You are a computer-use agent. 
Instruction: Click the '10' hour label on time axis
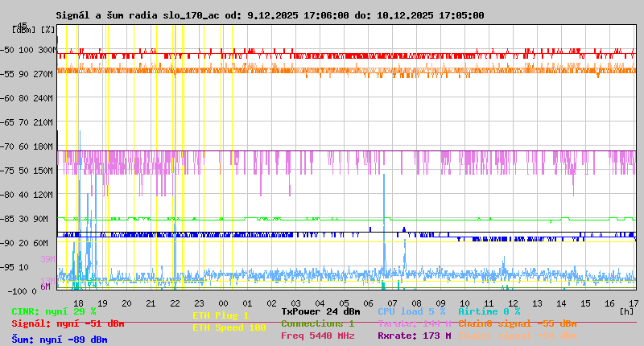coord(465,303)
